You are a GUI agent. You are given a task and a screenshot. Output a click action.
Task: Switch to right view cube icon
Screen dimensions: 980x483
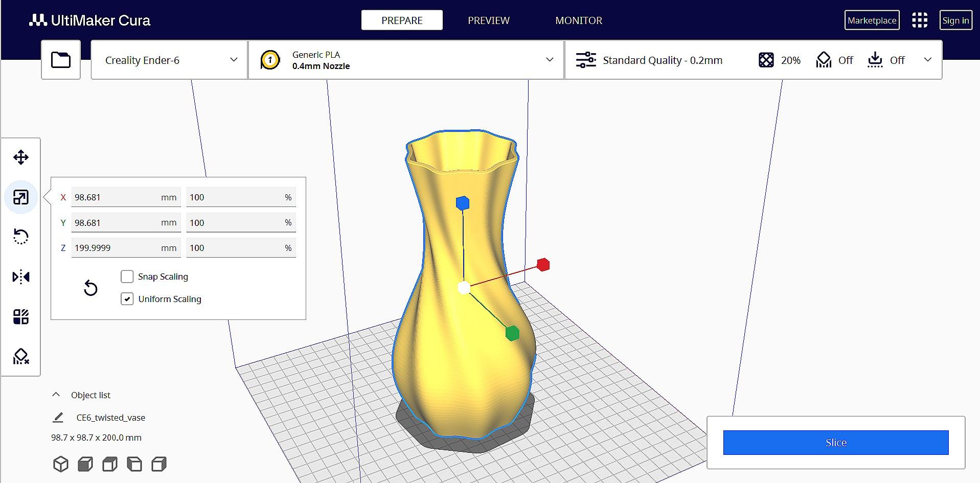tap(159, 464)
